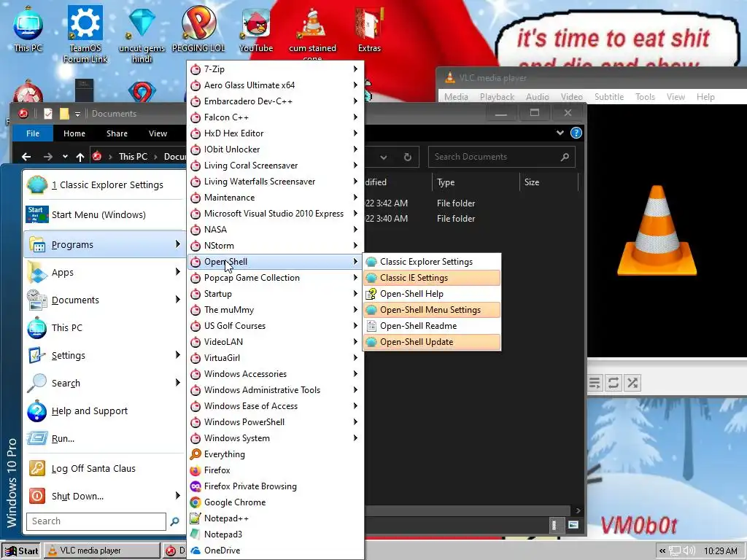Expand the Programs submenu
The height and width of the screenshot is (560, 747).
(x=178, y=244)
